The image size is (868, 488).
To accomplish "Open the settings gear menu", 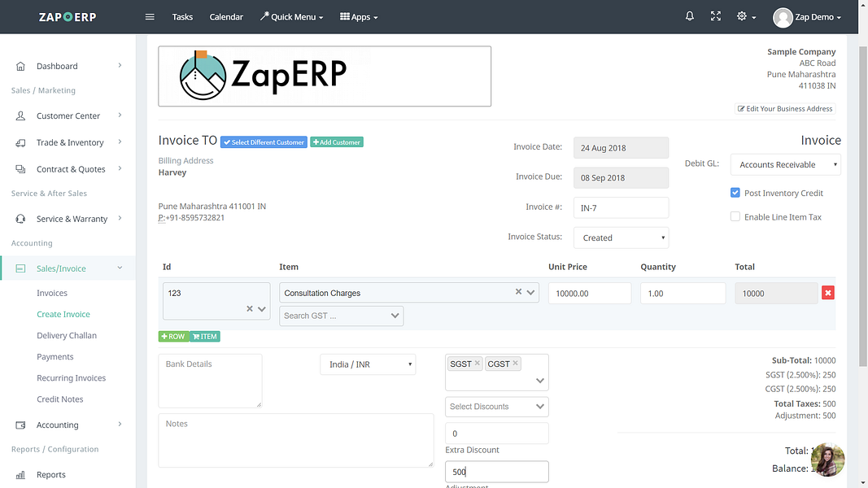I will coord(743,16).
